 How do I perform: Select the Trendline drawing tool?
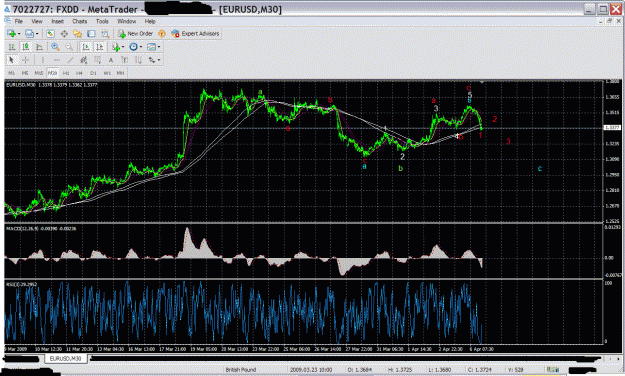point(70,60)
